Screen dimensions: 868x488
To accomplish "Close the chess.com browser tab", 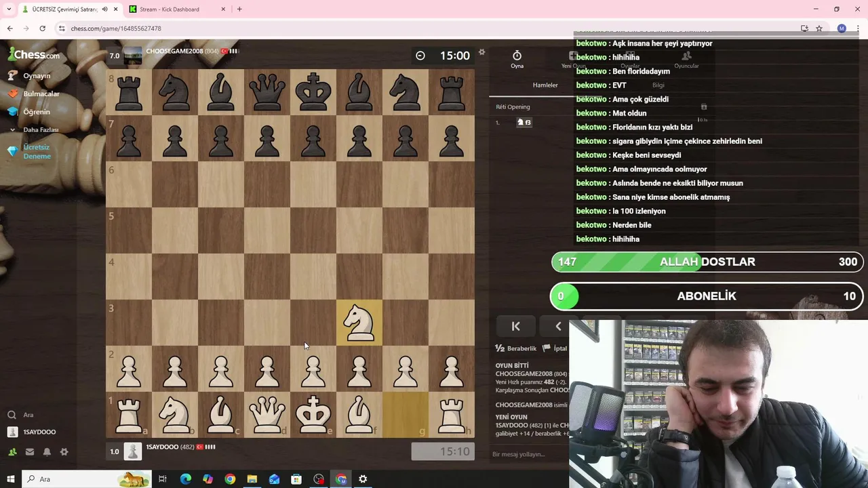I will pos(116,9).
